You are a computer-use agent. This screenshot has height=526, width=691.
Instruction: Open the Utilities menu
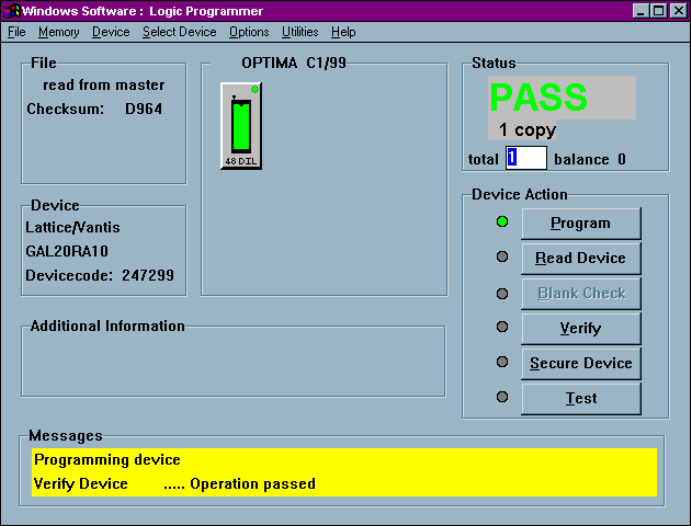tap(300, 32)
